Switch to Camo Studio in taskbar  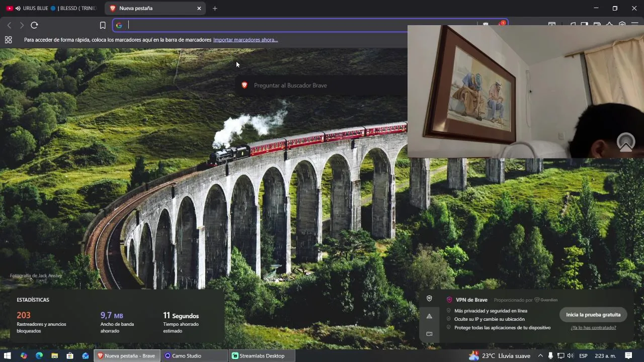[195, 355]
